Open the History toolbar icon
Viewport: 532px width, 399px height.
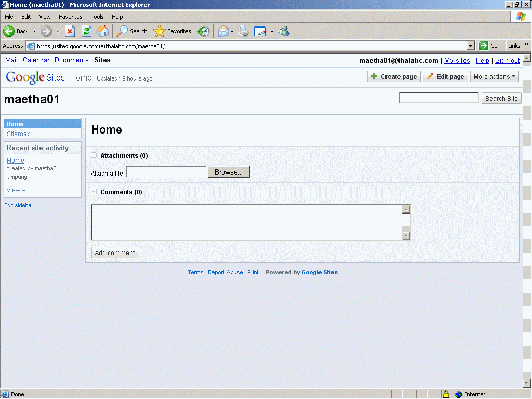pos(204,31)
